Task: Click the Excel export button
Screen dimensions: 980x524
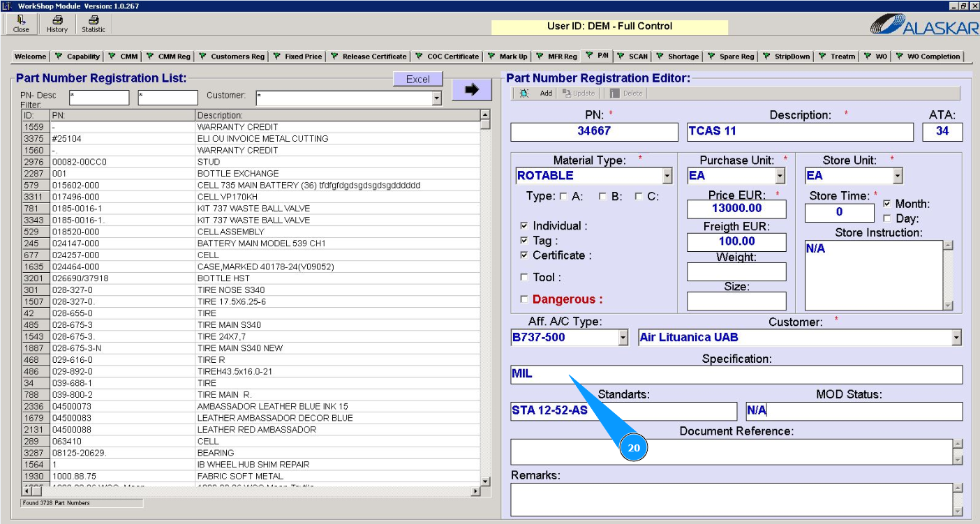Action: click(417, 80)
